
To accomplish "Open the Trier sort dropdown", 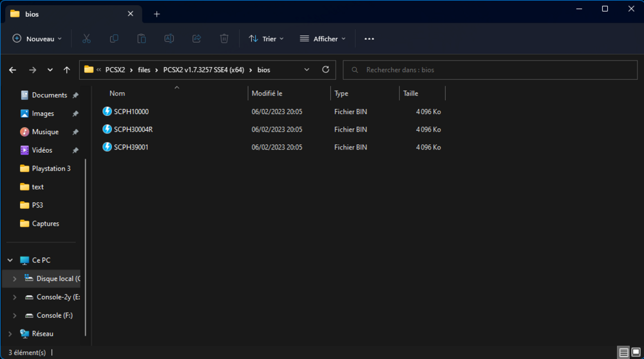I will pyautogui.click(x=266, y=39).
